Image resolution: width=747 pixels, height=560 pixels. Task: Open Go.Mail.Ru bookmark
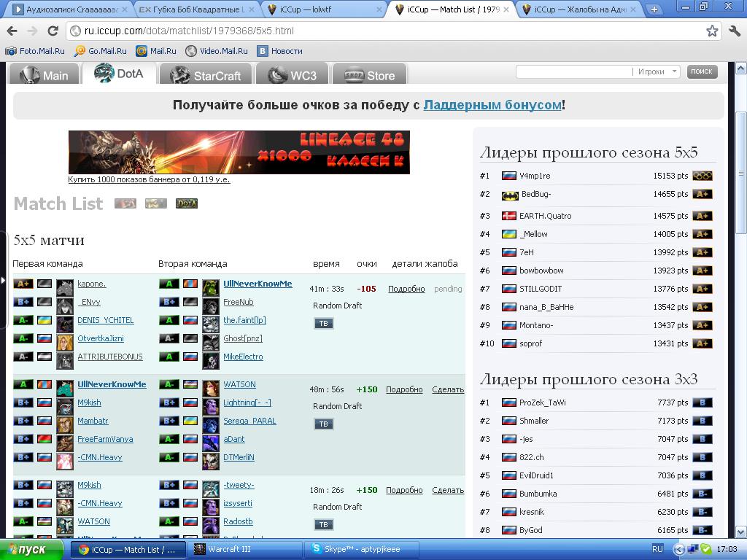[x=101, y=51]
